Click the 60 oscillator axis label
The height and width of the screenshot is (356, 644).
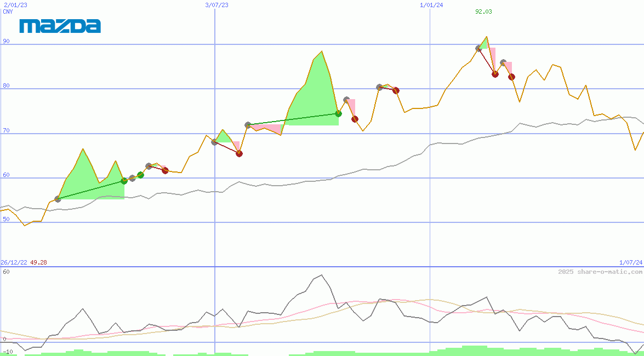pyautogui.click(x=6, y=272)
